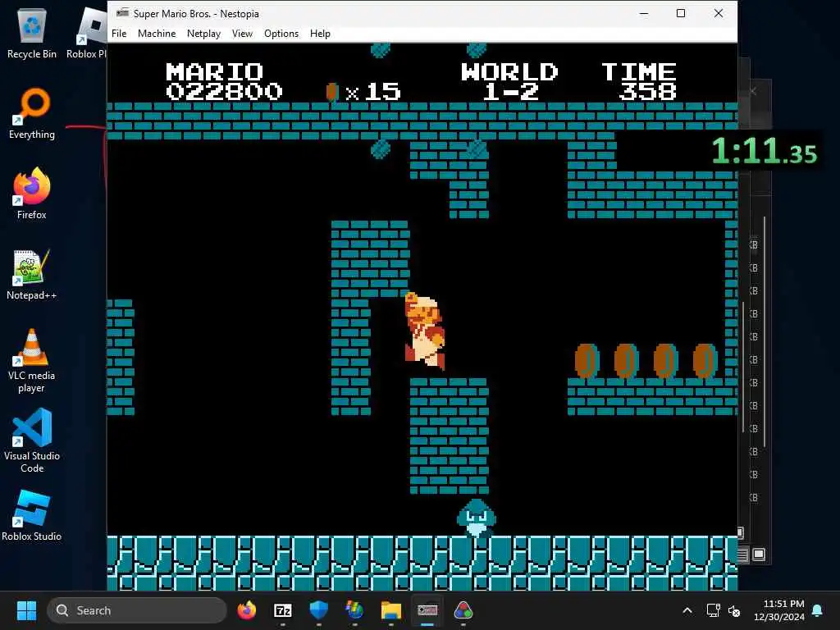The width and height of the screenshot is (840, 630).
Task: Select the Notepad++ desktop shortcut
Action: 32,274
